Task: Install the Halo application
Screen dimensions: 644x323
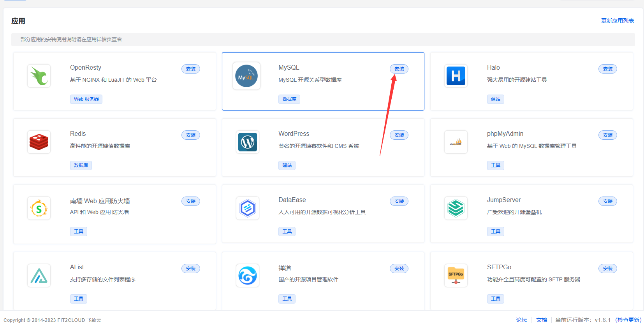Action: 608,69
